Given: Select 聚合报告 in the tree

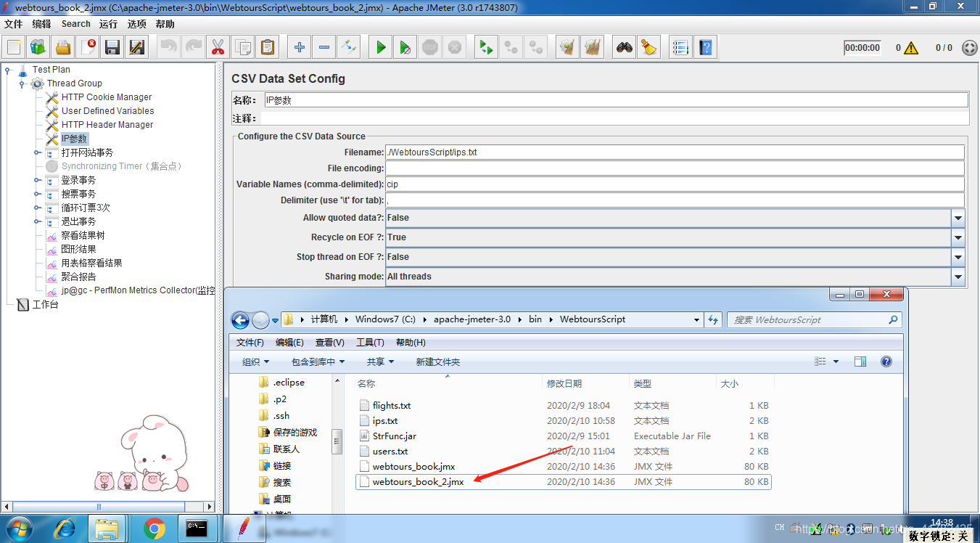Looking at the screenshot, I should click(78, 277).
